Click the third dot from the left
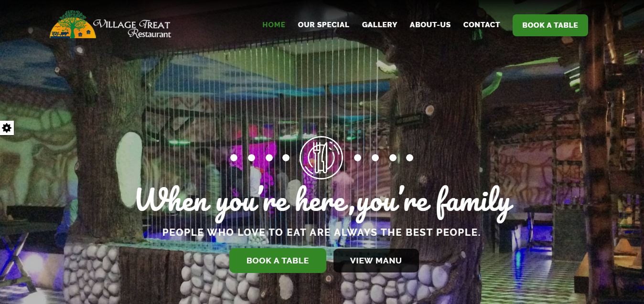 [269, 157]
